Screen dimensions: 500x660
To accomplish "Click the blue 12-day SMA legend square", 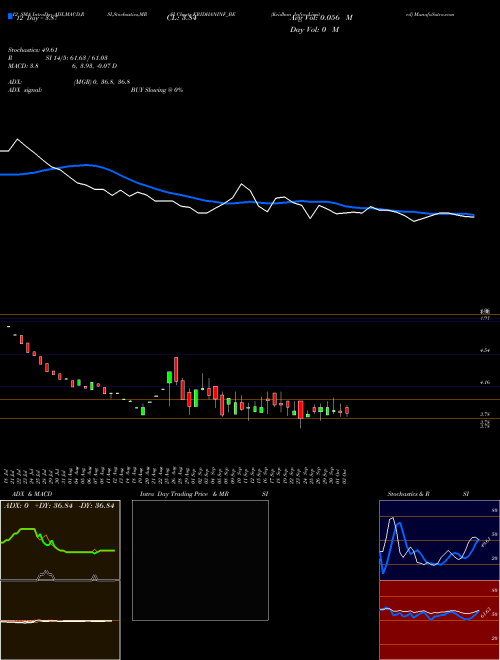I will [10, 17].
